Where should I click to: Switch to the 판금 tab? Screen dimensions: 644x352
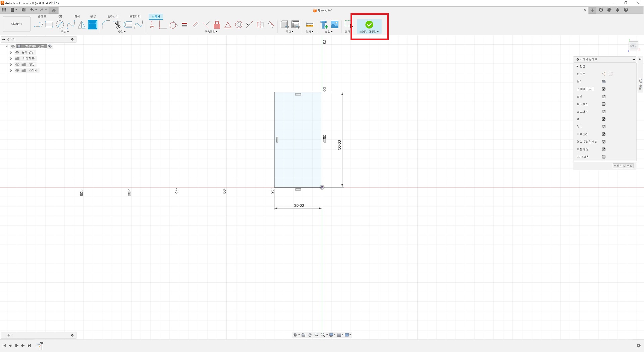(93, 16)
